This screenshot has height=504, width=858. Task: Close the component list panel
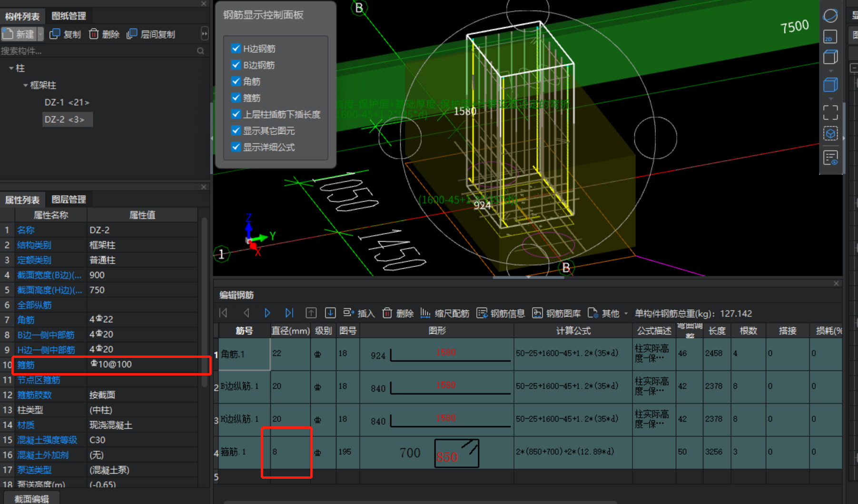pos(204,4)
